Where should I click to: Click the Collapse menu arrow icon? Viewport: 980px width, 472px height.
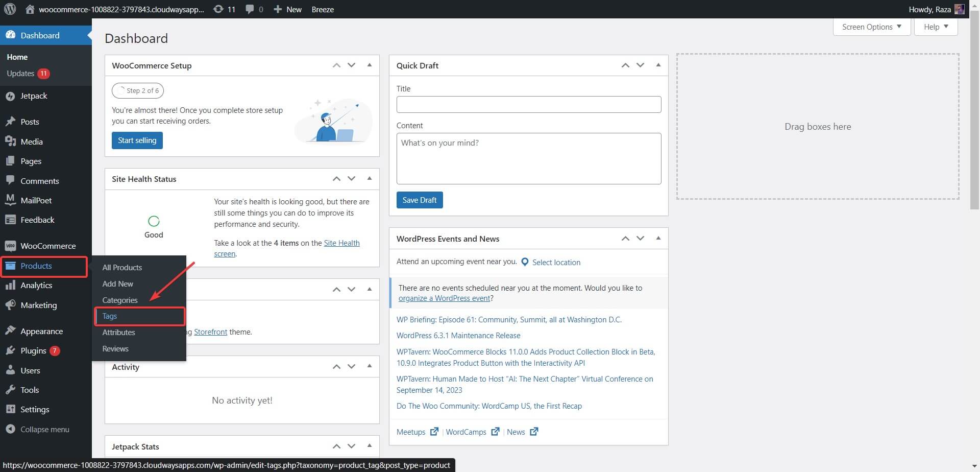click(x=10, y=429)
